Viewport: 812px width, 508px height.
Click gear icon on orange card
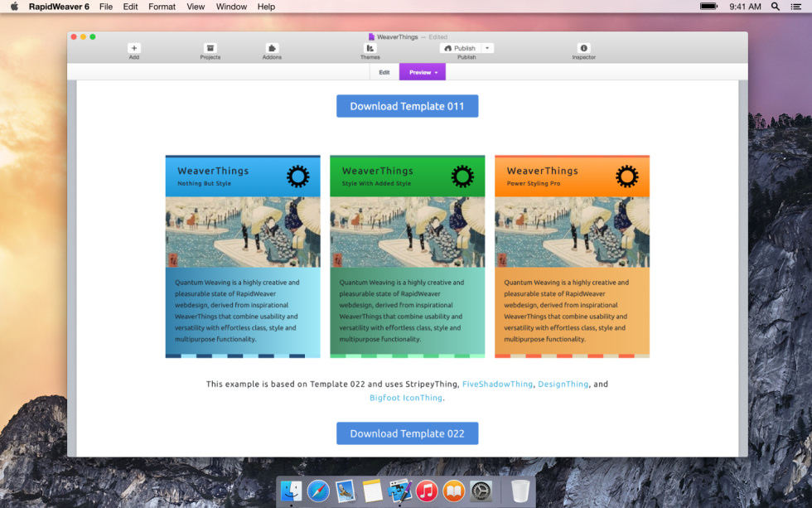(x=627, y=177)
